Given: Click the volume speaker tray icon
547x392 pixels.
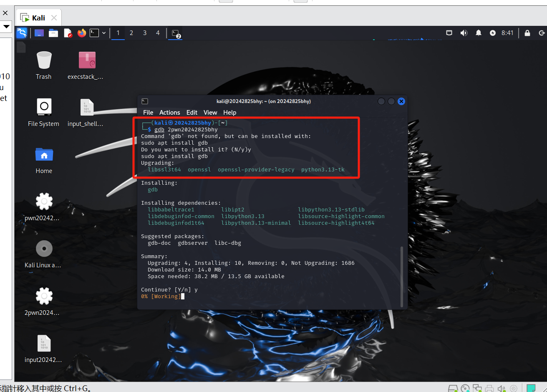Looking at the screenshot, I should click(464, 33).
